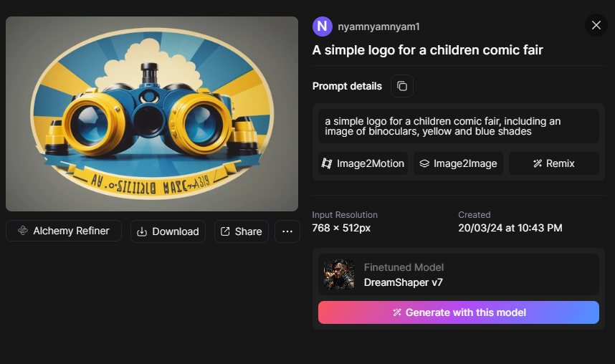
Task: Click the Image2Image button label
Action: pyautogui.click(x=465, y=163)
